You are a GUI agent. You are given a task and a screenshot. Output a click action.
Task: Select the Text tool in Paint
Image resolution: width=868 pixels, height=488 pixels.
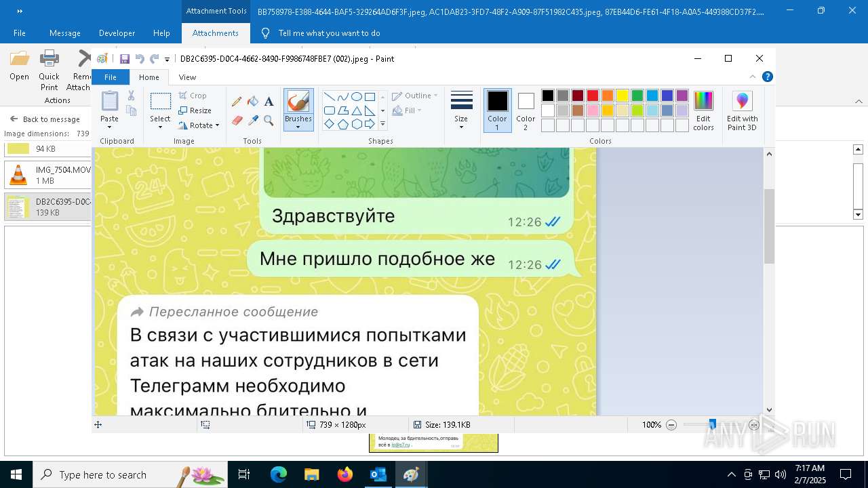click(269, 102)
